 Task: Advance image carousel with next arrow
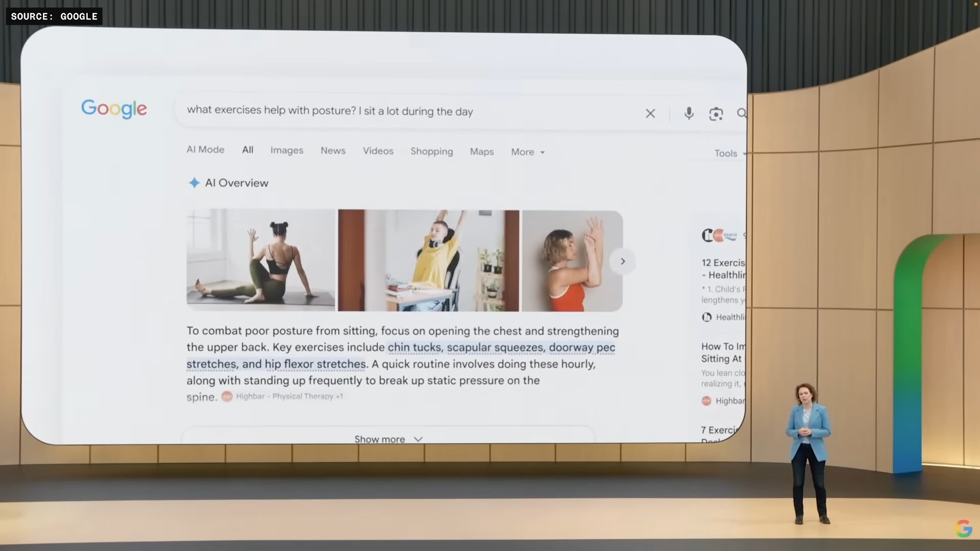tap(622, 262)
